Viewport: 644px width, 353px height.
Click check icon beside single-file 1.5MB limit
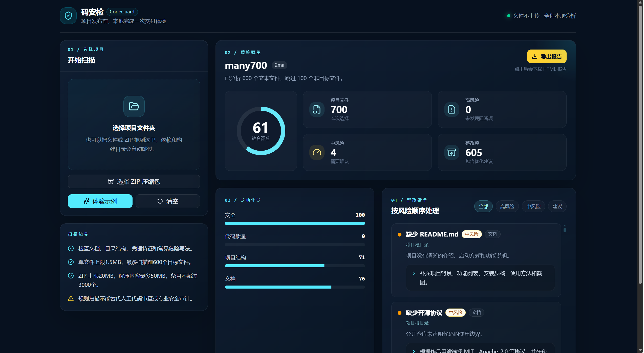pos(71,262)
